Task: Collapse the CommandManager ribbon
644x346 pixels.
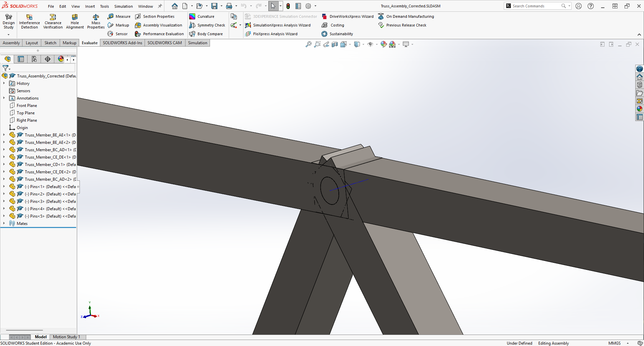Action: tap(639, 35)
